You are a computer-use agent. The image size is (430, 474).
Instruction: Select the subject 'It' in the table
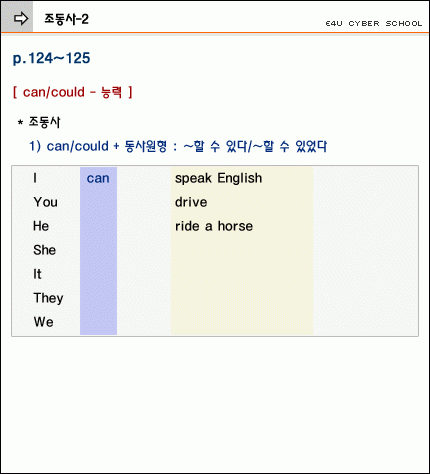[x=37, y=274]
